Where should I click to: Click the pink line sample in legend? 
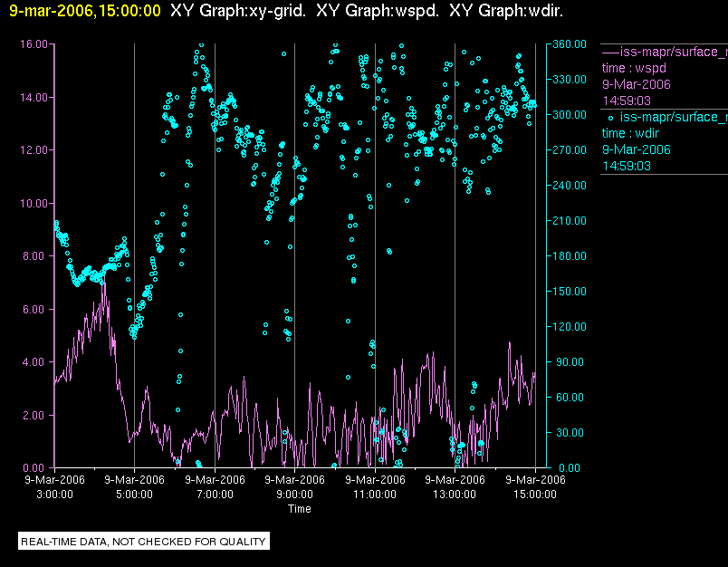point(610,53)
